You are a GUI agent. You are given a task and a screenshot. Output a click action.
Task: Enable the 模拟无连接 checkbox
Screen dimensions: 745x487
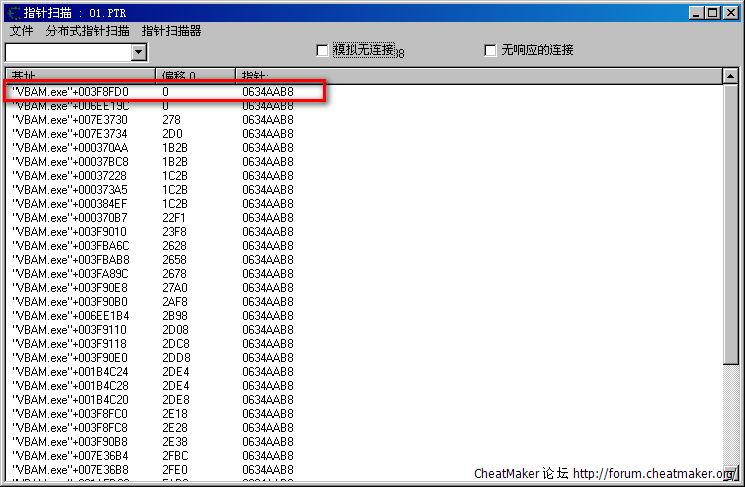coord(322,50)
